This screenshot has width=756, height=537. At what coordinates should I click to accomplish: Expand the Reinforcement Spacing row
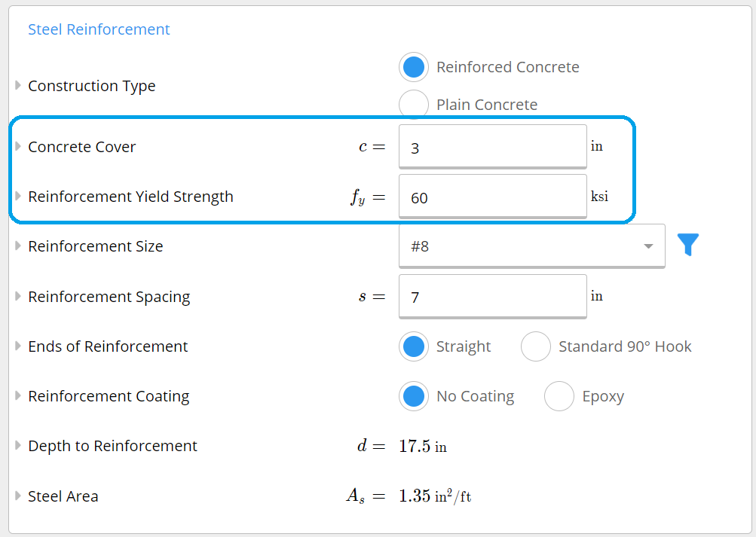pos(17,297)
